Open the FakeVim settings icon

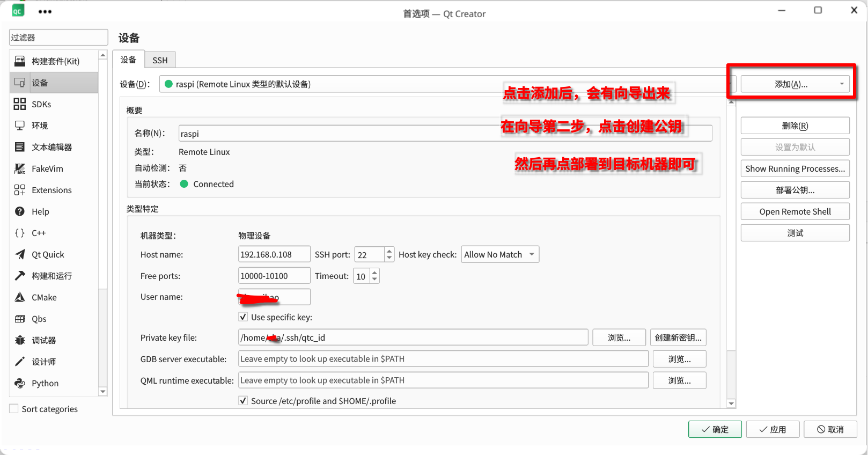pyautogui.click(x=20, y=168)
